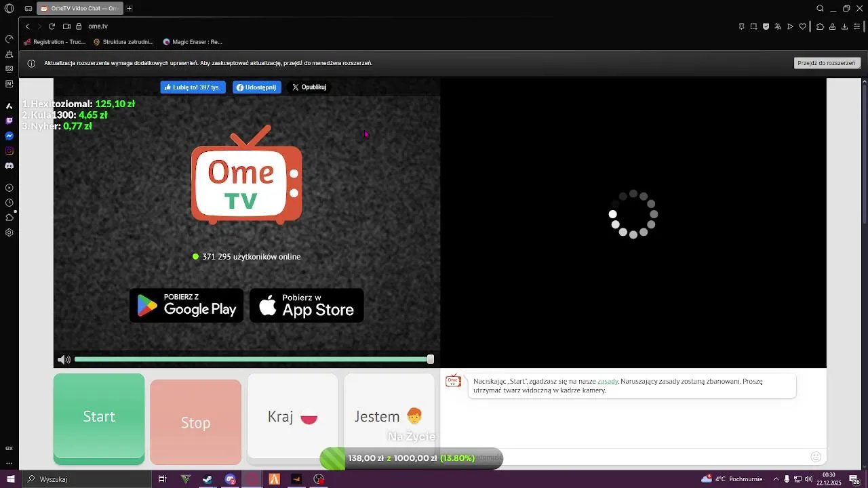The image size is (868, 488).
Task: Click Przejdź do rozszerzeń button
Action: click(827, 63)
